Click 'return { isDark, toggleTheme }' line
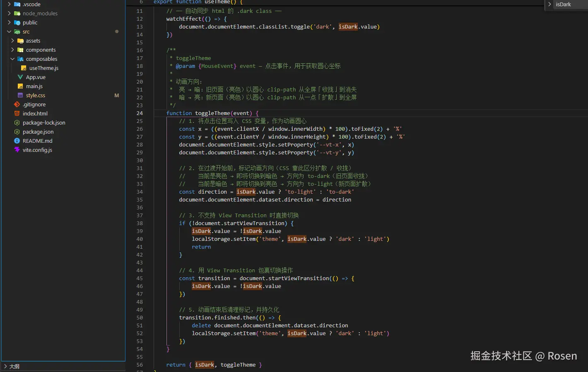This screenshot has width=588, height=372. (214, 365)
